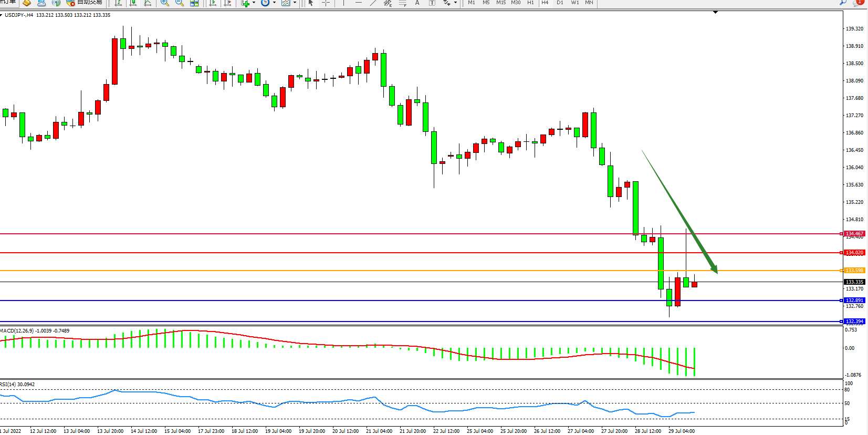Click the tile windows grid icon
Screen dimensions: 868x435
pos(194,3)
